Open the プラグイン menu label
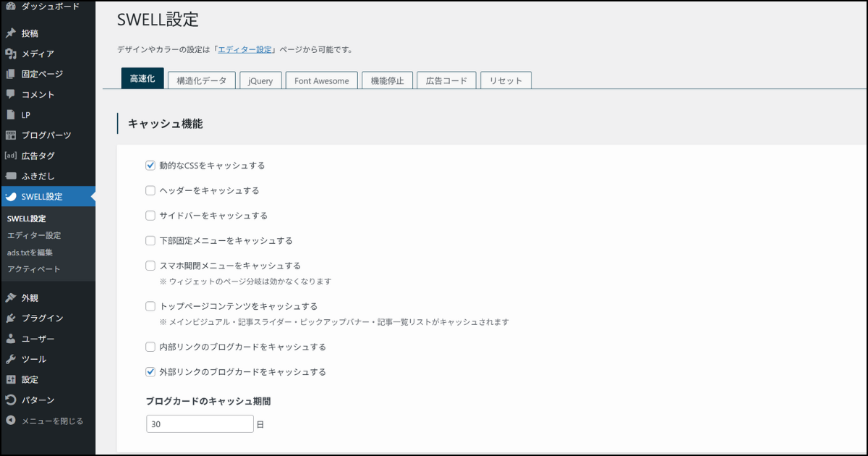Viewport: 868px width, 456px height. click(42, 318)
